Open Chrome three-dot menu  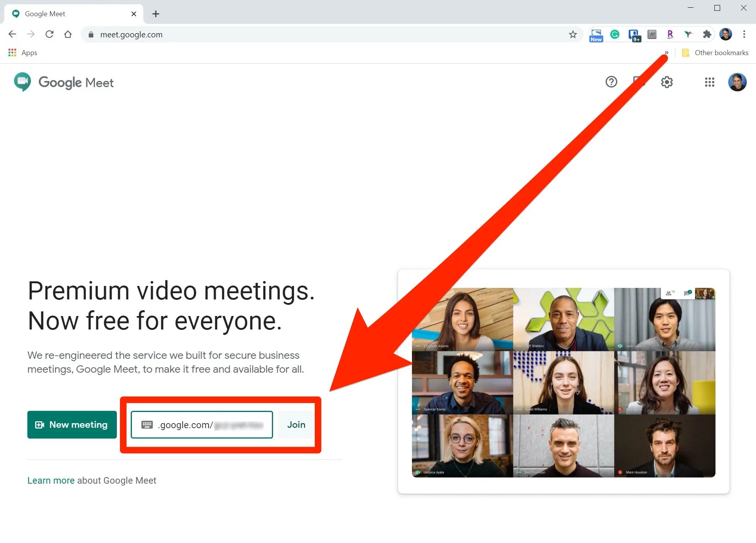(744, 34)
